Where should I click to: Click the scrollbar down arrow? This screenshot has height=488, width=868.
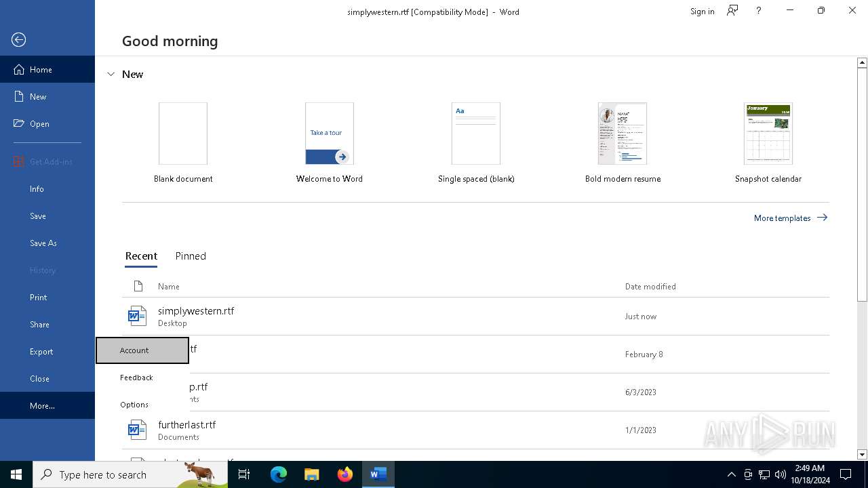(862, 455)
